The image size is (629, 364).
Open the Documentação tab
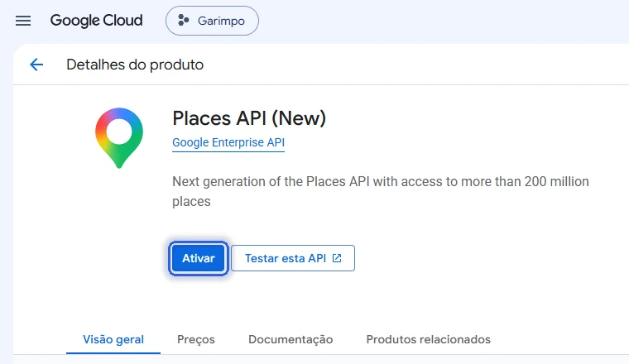(290, 339)
